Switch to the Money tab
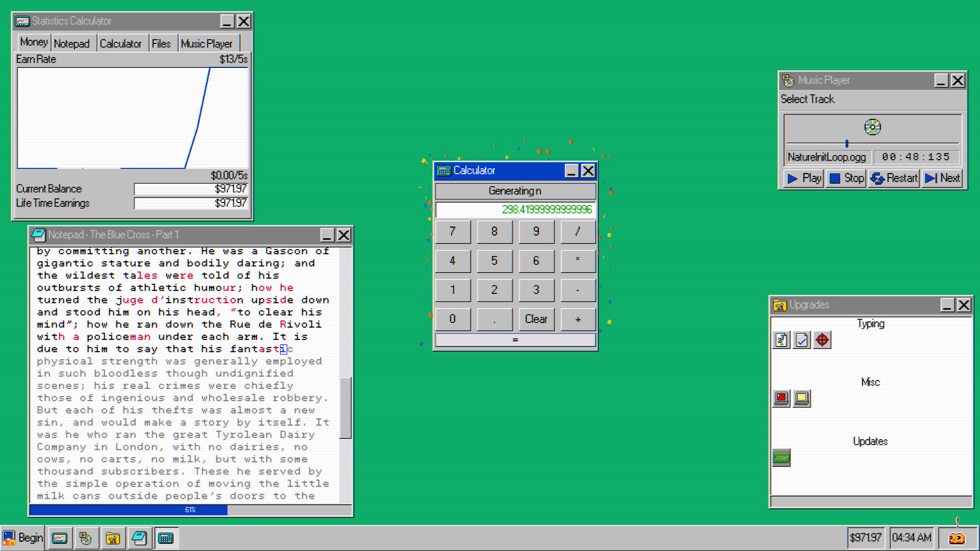This screenshot has height=551, width=980. point(34,42)
